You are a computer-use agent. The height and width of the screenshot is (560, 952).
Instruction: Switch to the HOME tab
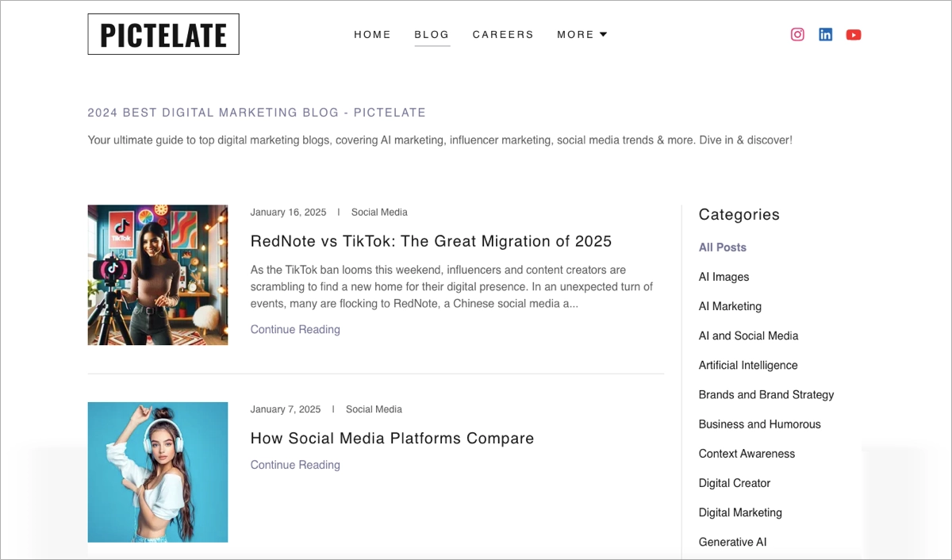point(372,34)
